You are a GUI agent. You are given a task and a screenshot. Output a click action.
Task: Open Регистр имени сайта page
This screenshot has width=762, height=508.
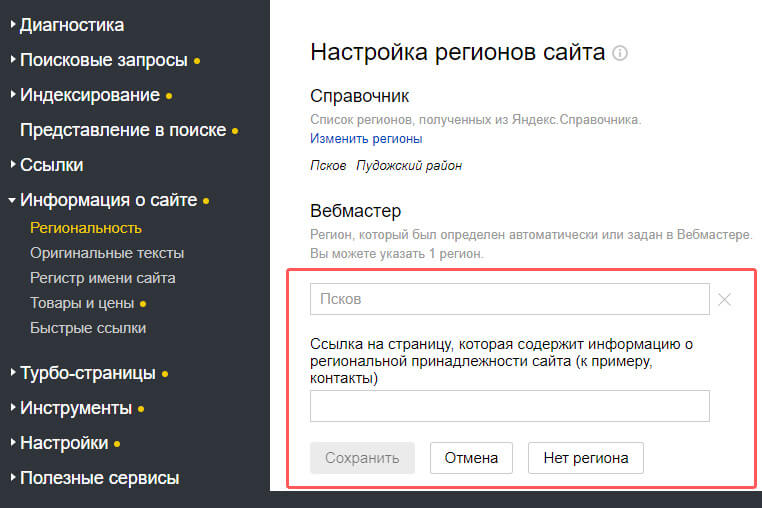(x=103, y=278)
